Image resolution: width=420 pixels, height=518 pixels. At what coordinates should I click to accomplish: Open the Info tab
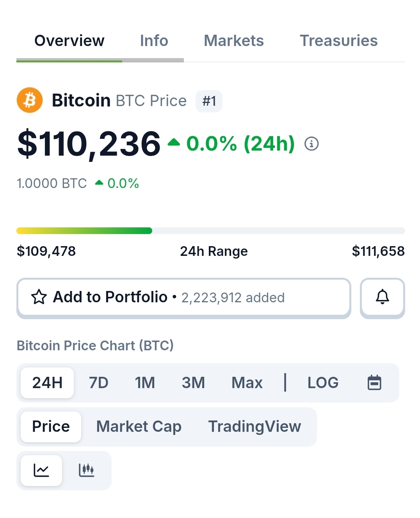(x=154, y=41)
